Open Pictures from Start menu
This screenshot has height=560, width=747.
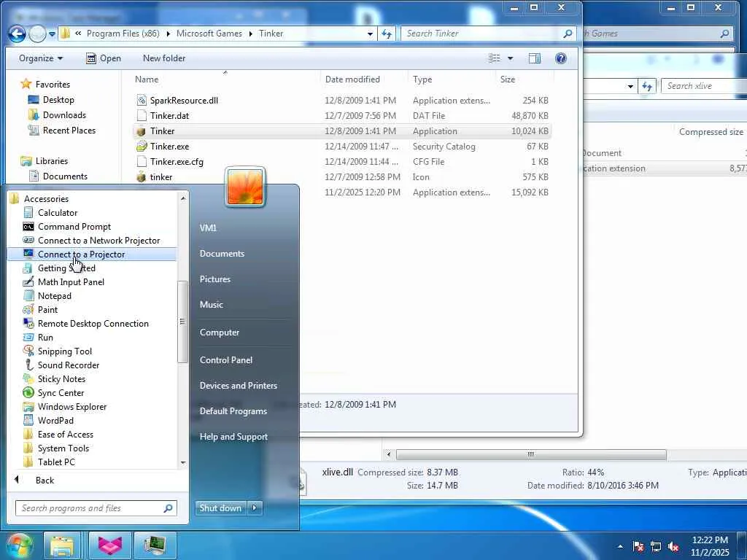click(x=215, y=279)
